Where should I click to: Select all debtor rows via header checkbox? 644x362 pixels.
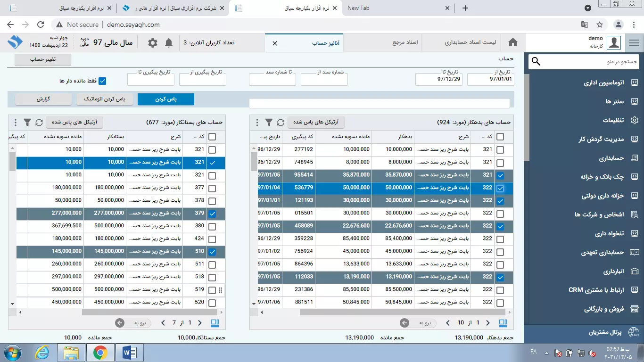500,137
